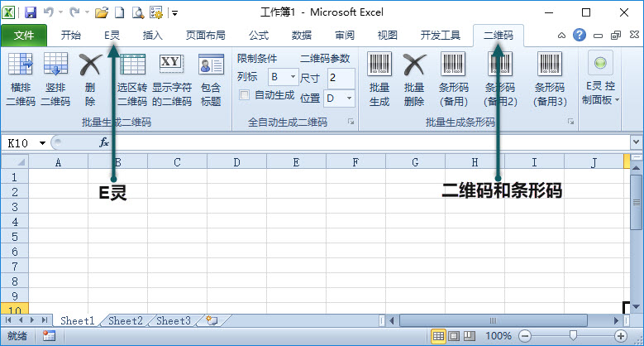
Task: Select the Sheet3 worksheet tab
Action: pyautogui.click(x=174, y=320)
